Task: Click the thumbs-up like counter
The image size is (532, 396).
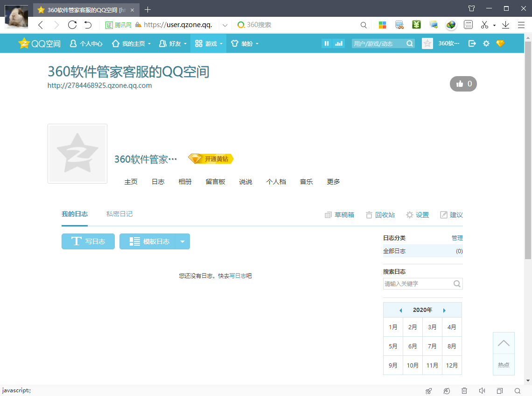Action: (463, 84)
